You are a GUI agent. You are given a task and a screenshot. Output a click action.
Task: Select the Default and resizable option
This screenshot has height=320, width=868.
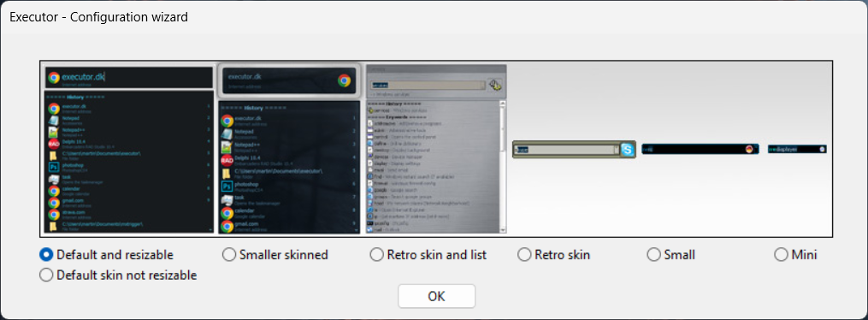[107, 255]
